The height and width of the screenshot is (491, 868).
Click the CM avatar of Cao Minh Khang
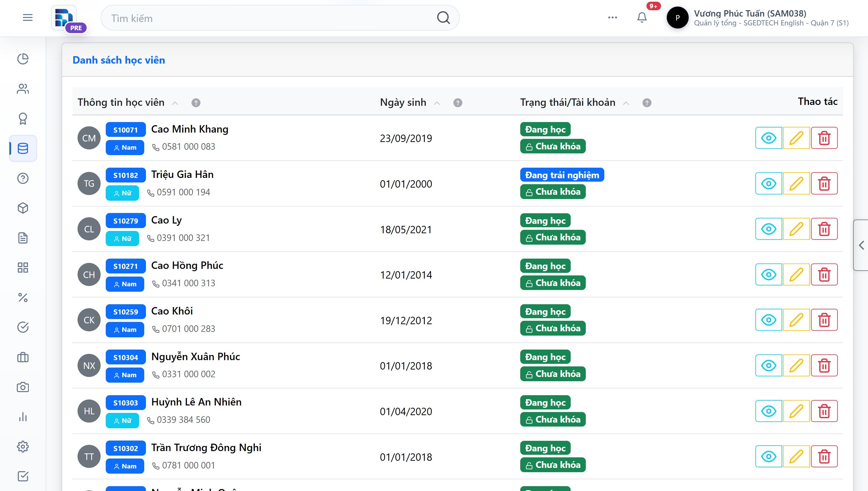point(89,138)
